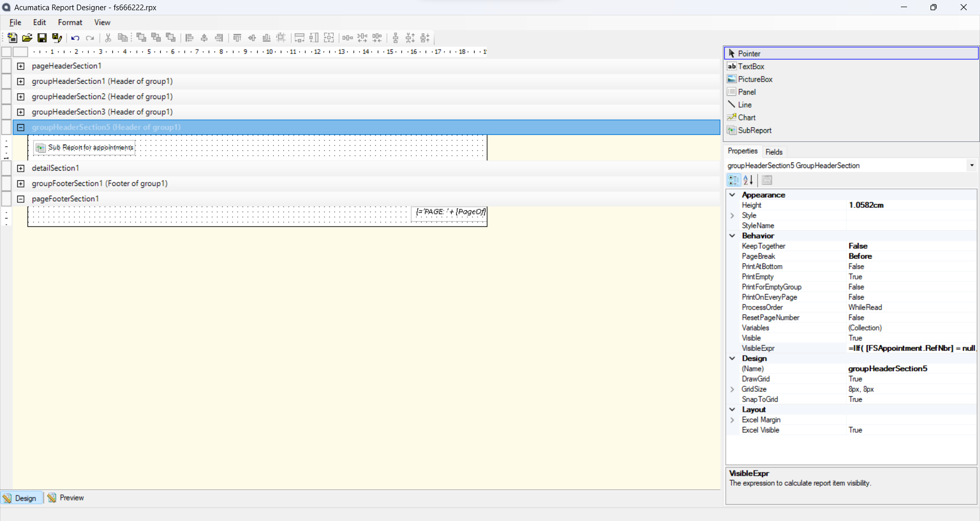980x521 pixels.
Task: Collapse pageFooterSection1 with its minus box
Action: coord(21,199)
